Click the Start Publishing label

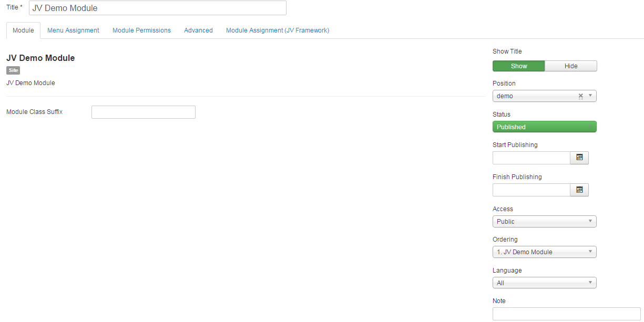515,145
